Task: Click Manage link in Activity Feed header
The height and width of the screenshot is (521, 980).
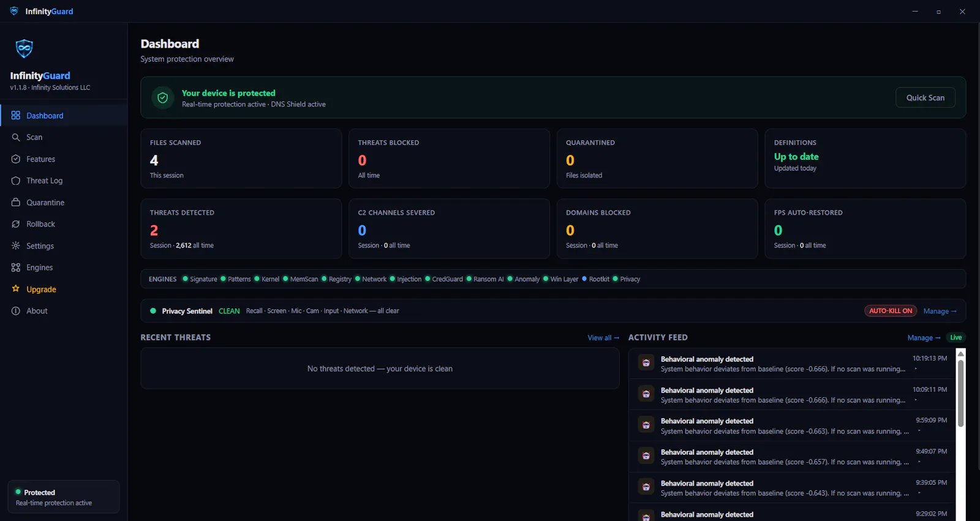Action: 924,338
